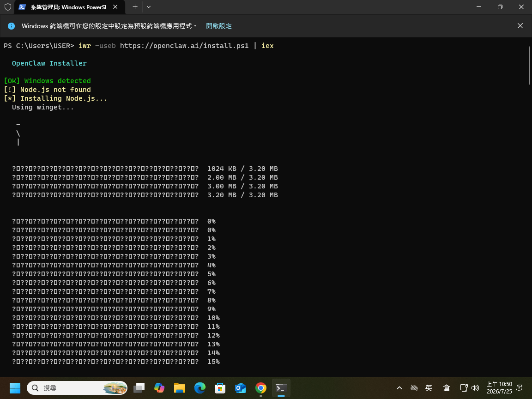The height and width of the screenshot is (399, 532).
Task: Click the 3.00 MB / 3.20 MB value
Action: 242,186
